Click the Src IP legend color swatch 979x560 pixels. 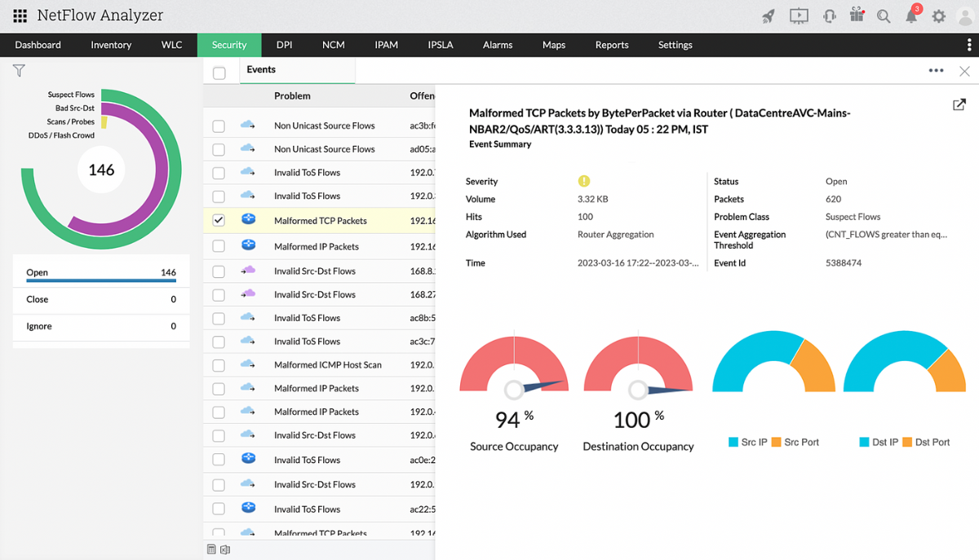[733, 443]
